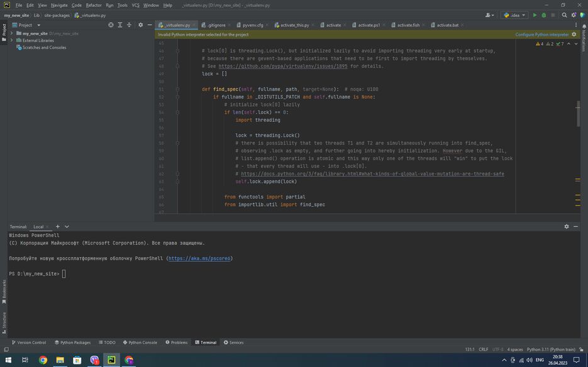This screenshot has height=367, width=588.
Task: Click the Expand All icon in Project panel
Action: (120, 25)
